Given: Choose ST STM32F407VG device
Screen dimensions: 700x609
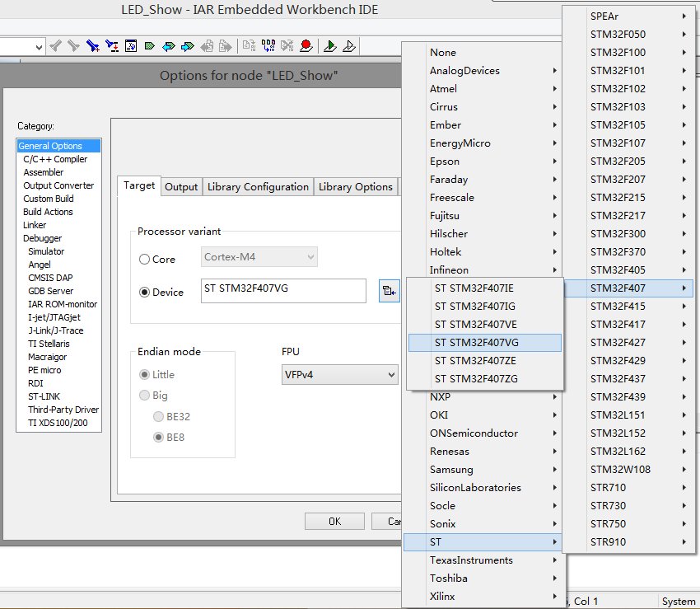Looking at the screenshot, I should tap(485, 343).
